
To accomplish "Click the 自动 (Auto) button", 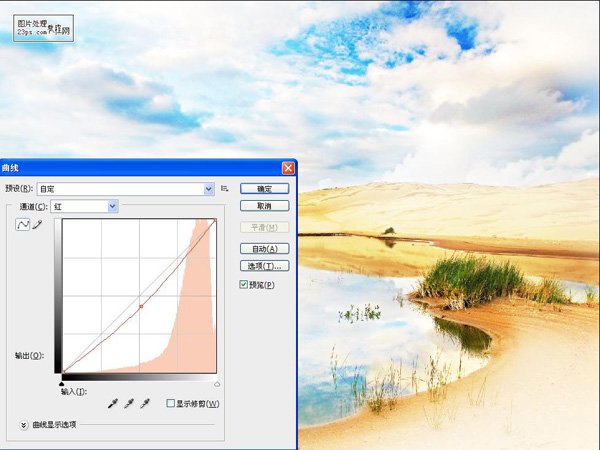I will tap(265, 248).
